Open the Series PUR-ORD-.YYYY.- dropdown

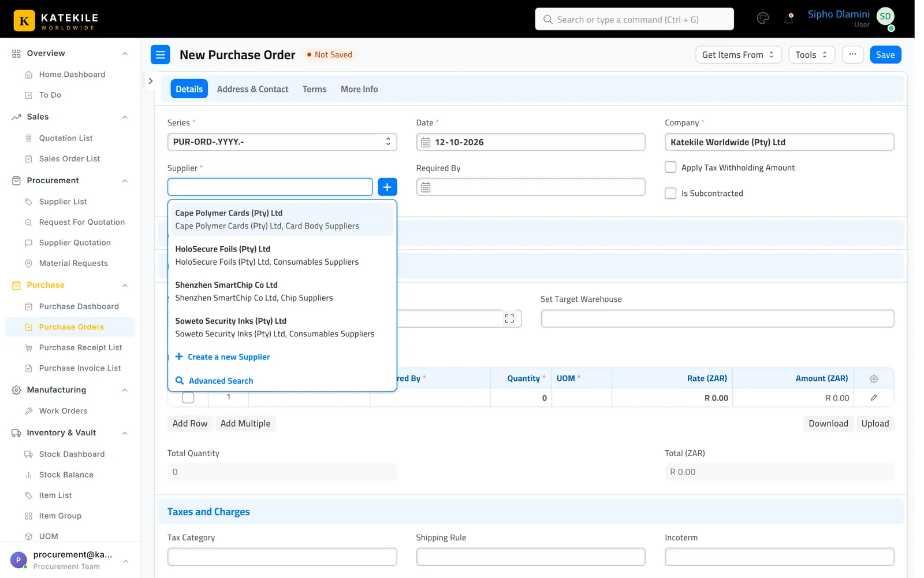coord(282,142)
